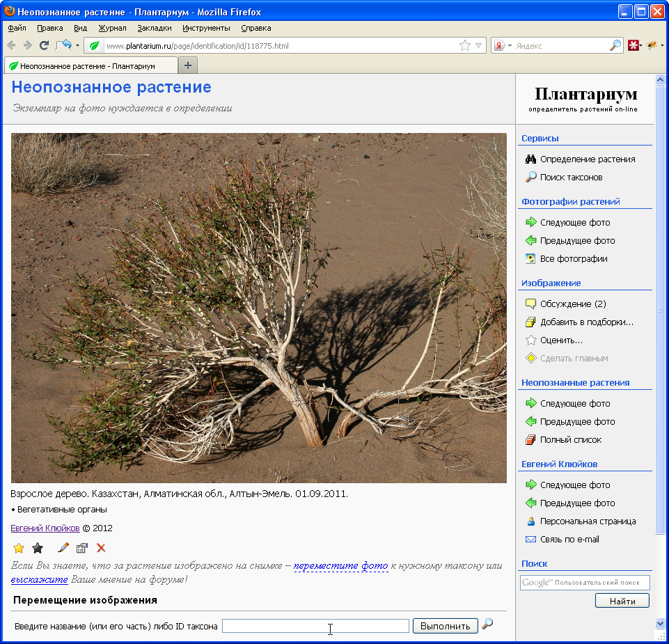Reload the page with the refresh icon
Image resolution: width=669 pixels, height=644 pixels.
[44, 45]
